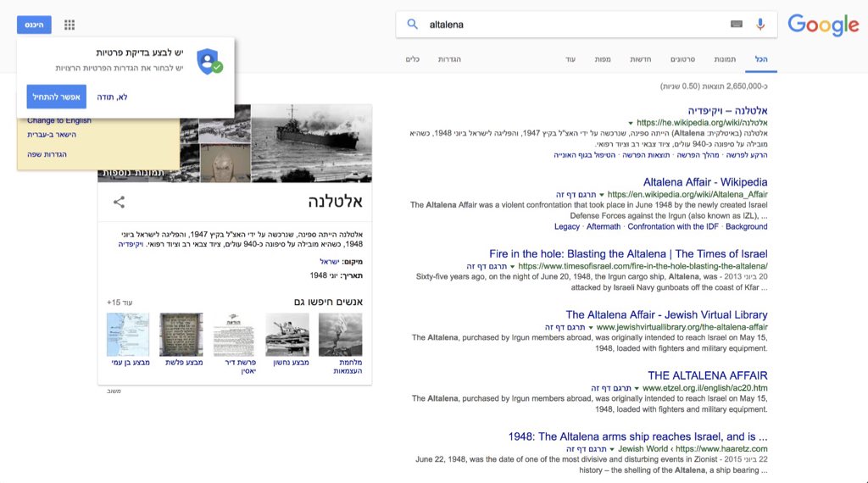Open the עוד more menu

tap(570, 59)
